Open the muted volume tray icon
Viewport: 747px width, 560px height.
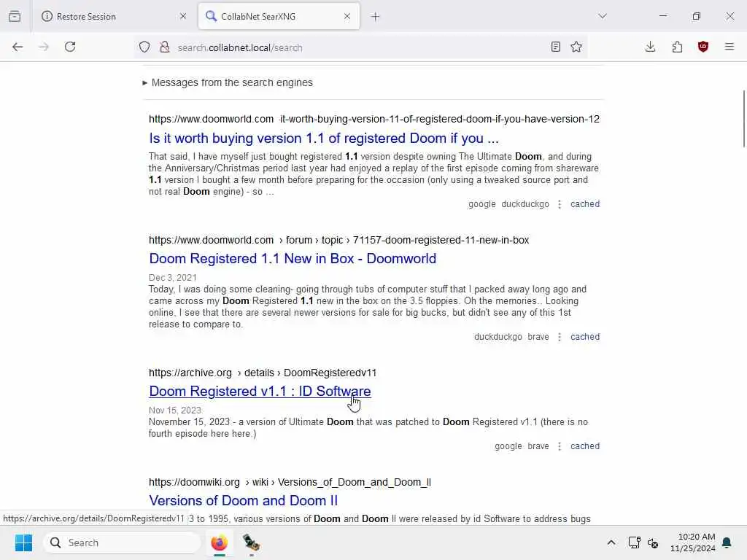click(x=653, y=542)
